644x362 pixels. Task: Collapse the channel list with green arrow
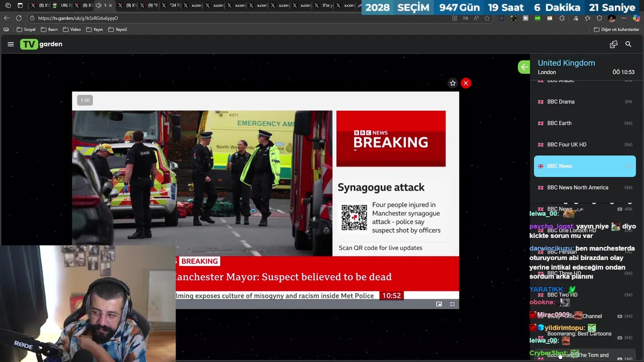pos(524,67)
